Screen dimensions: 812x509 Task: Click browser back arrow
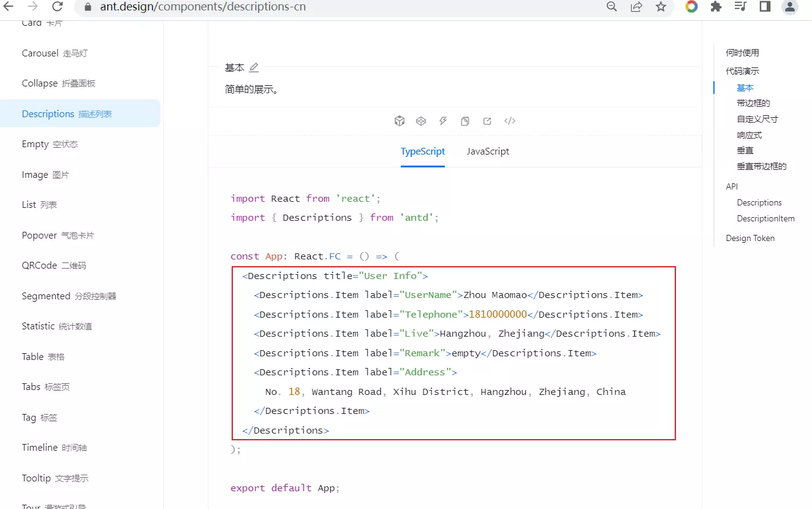click(9, 7)
